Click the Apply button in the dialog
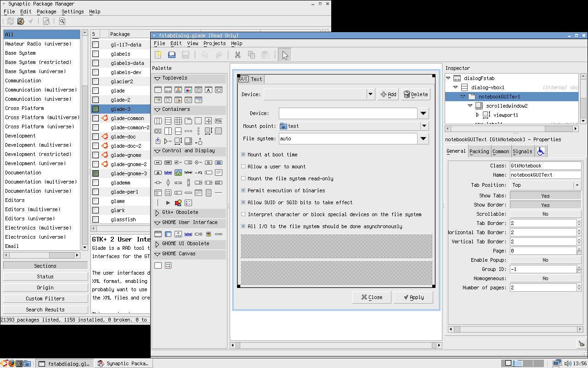 (x=413, y=297)
